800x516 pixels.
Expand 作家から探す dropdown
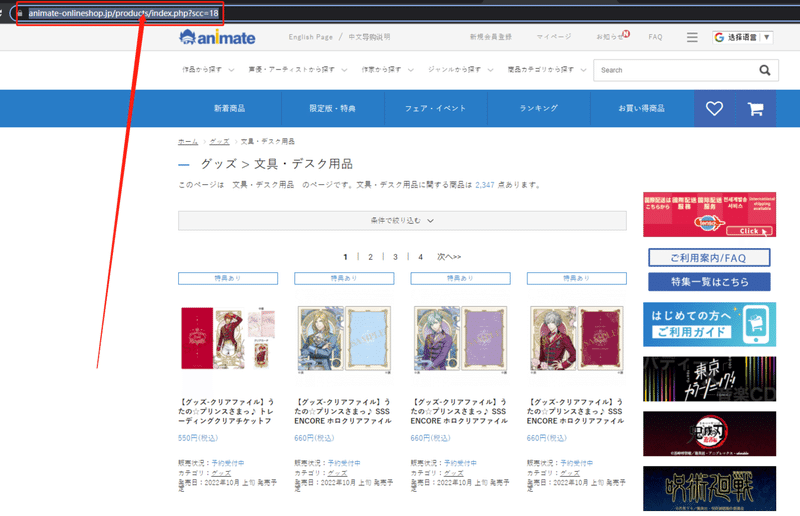point(387,69)
